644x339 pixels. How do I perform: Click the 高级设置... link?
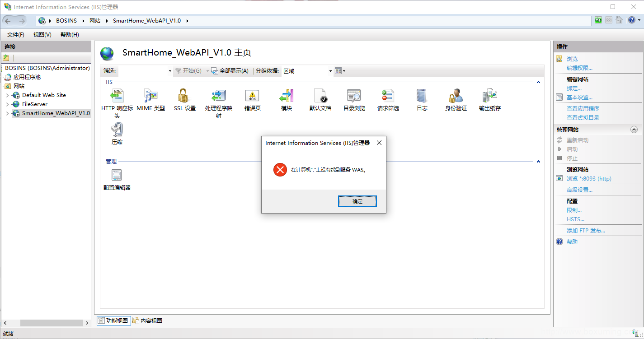pos(579,190)
